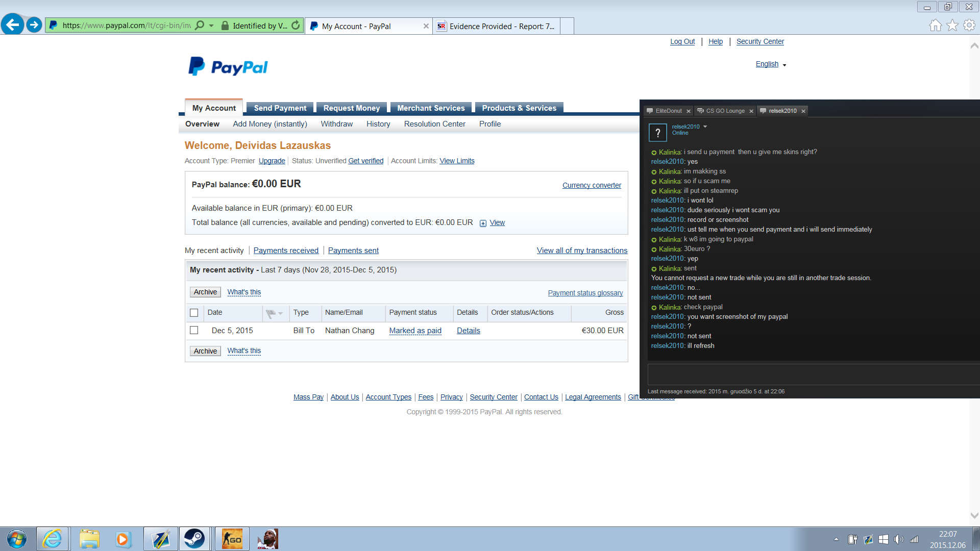Viewport: 980px width, 551px height.
Task: Expand the total balance View plus icon
Action: 483,223
